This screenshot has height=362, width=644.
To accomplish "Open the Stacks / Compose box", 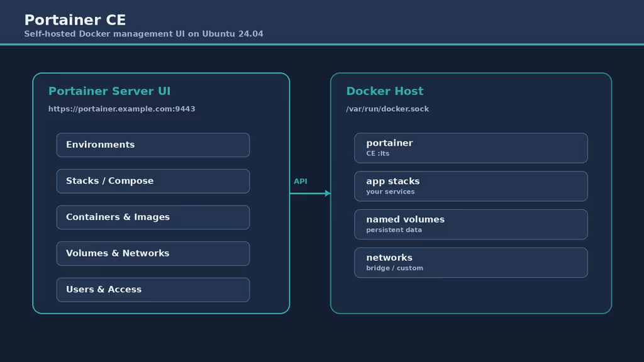I will point(153,181).
